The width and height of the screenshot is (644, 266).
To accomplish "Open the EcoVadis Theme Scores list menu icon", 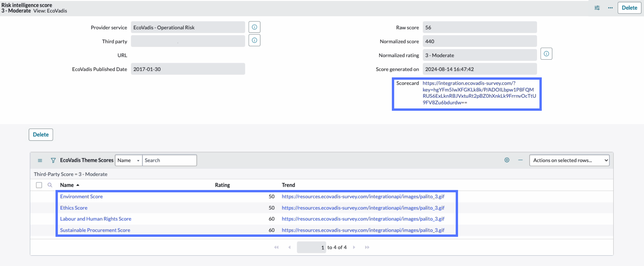I will 40,160.
